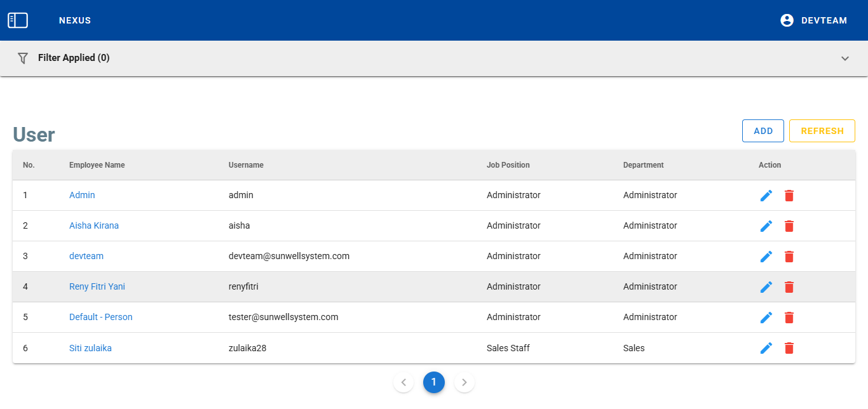Delete the Admin user row
This screenshot has width=868, height=409.
pos(789,196)
